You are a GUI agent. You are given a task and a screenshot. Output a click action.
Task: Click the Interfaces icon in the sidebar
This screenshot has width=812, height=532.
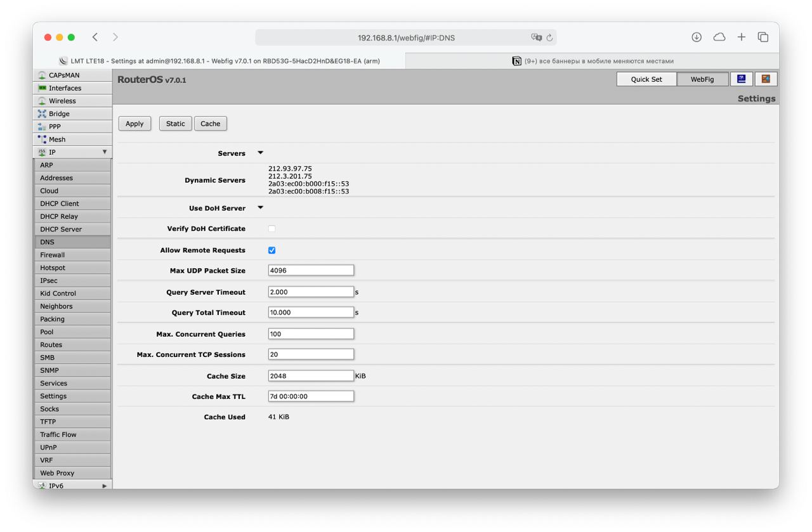(x=43, y=88)
